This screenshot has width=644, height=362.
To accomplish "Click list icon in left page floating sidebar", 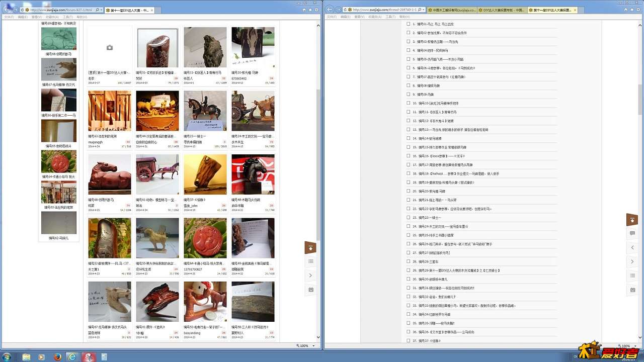I will 310,261.
